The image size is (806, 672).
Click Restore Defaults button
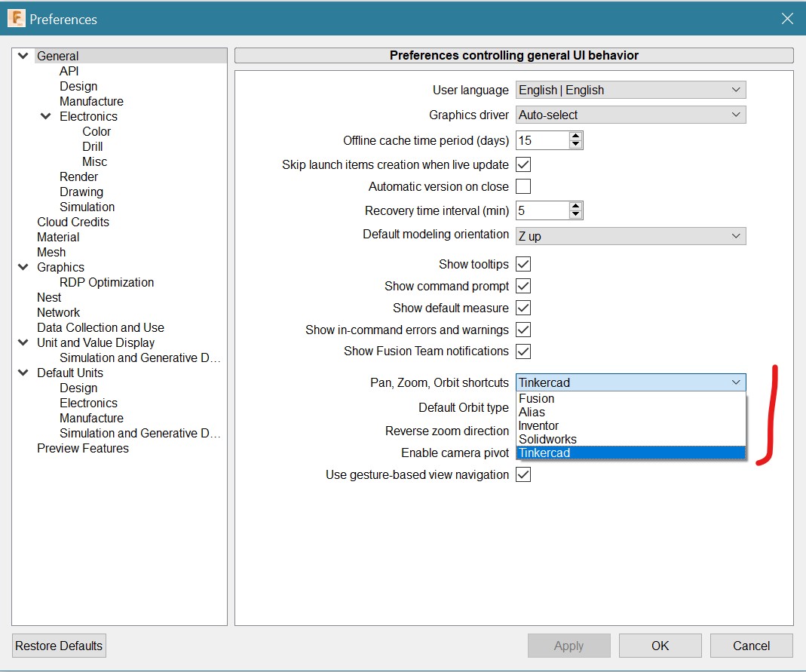59,646
